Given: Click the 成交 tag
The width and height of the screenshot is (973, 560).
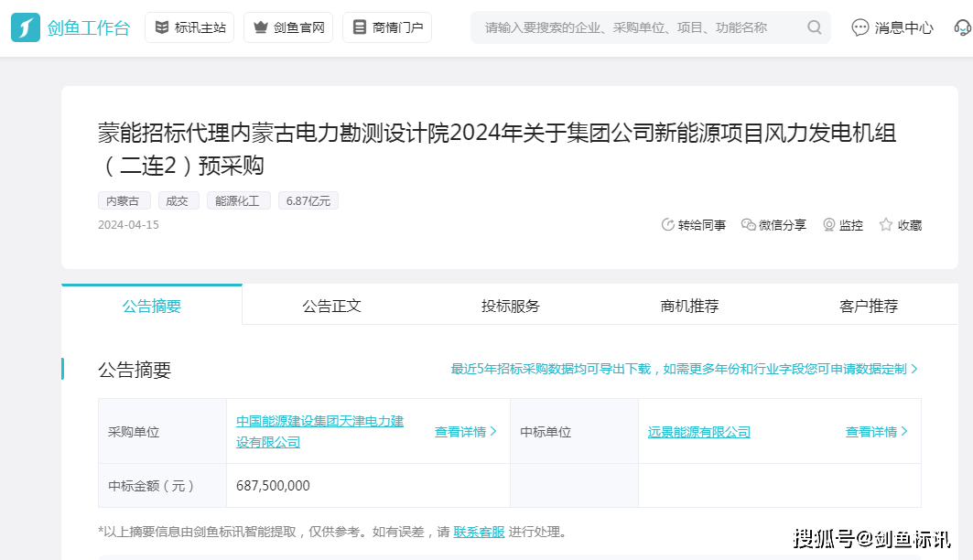Looking at the screenshot, I should coord(178,201).
